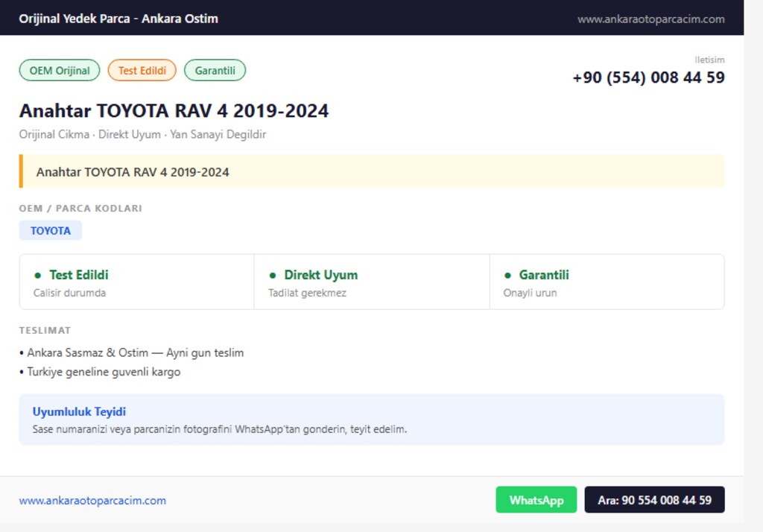Click the 'Iletisim' label above the phone number
Screen dimensions: 763x532
(709, 60)
